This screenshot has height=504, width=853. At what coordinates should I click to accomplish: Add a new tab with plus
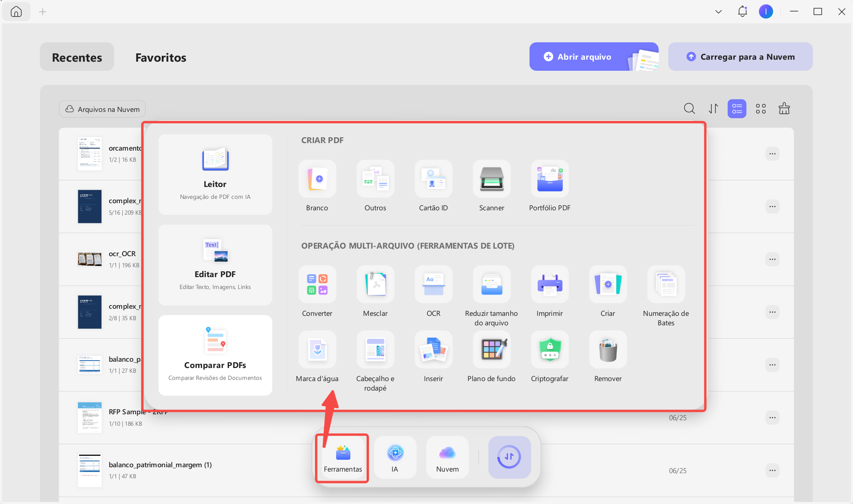[43, 12]
